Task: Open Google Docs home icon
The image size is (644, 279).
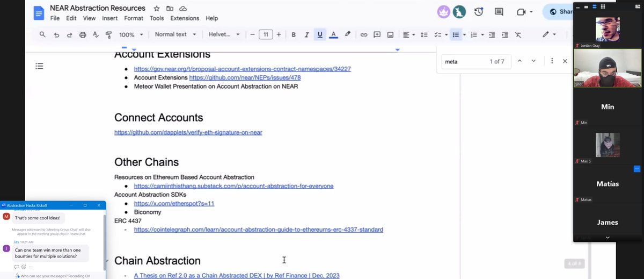Action: point(39,12)
